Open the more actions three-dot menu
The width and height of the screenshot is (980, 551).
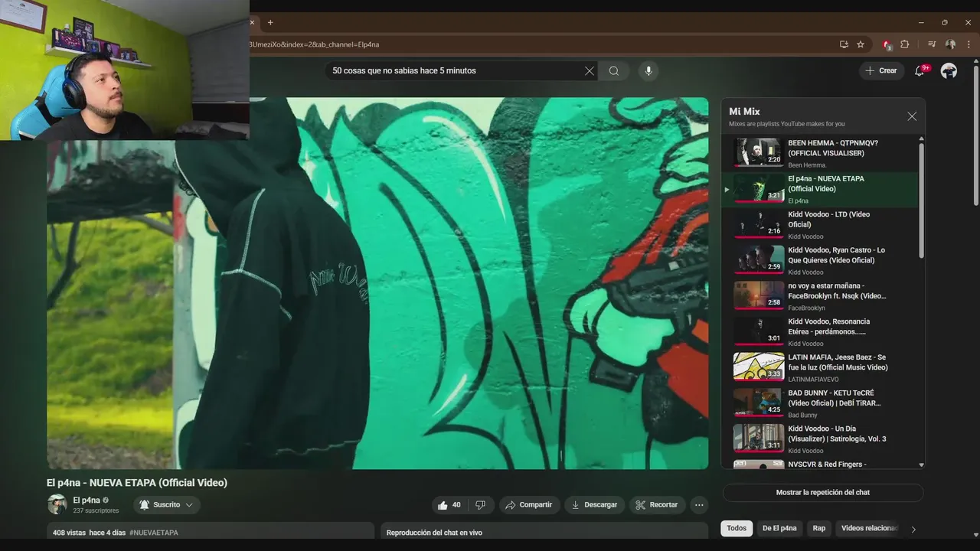click(x=698, y=505)
